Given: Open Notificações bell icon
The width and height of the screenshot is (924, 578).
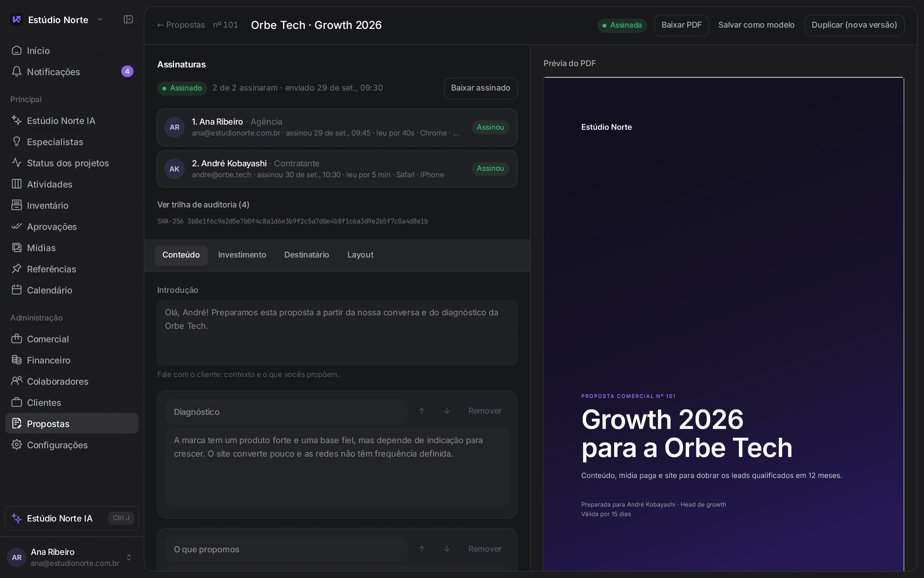Looking at the screenshot, I should pos(16,72).
